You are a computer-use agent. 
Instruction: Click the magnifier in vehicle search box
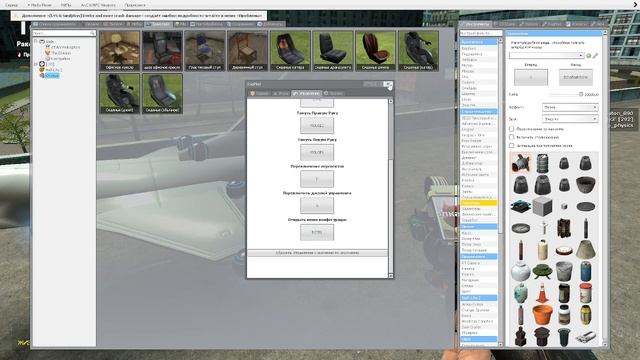point(92,33)
